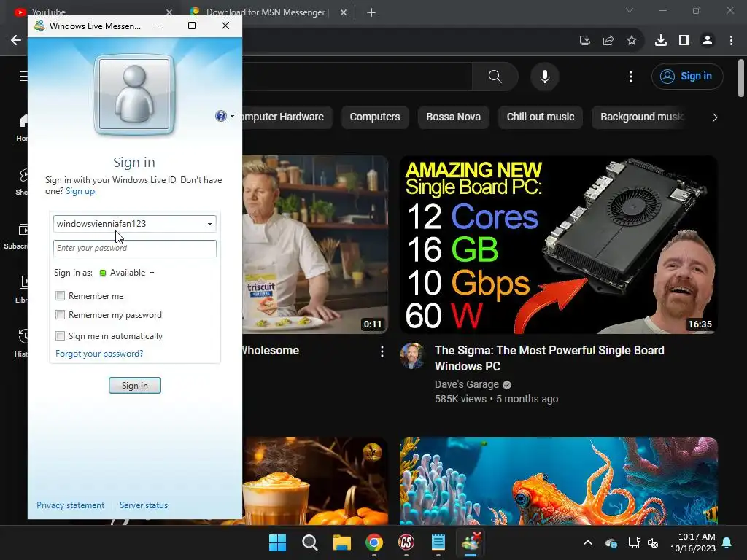
Task: Open Chrome profile icon
Action: pos(708,41)
